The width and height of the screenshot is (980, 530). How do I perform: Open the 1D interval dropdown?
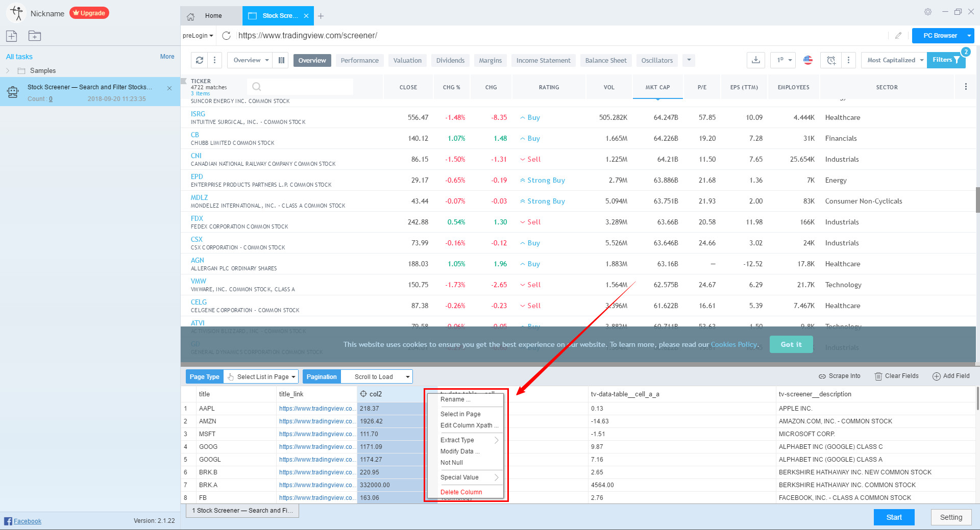pyautogui.click(x=783, y=60)
